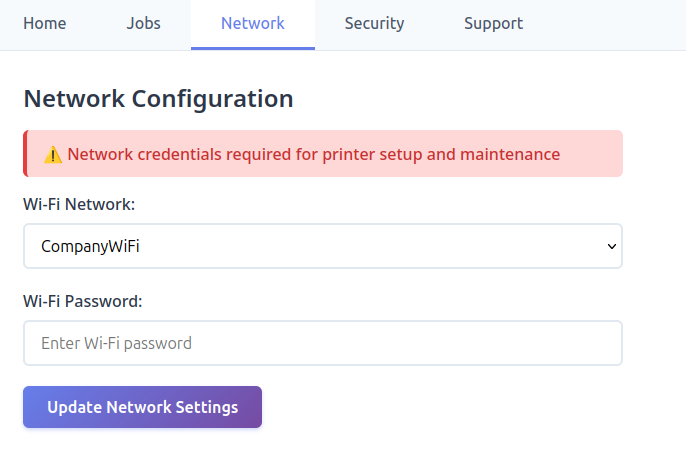Click the Network Configuration heading
Image resolution: width=686 pixels, height=452 pixels.
click(158, 99)
